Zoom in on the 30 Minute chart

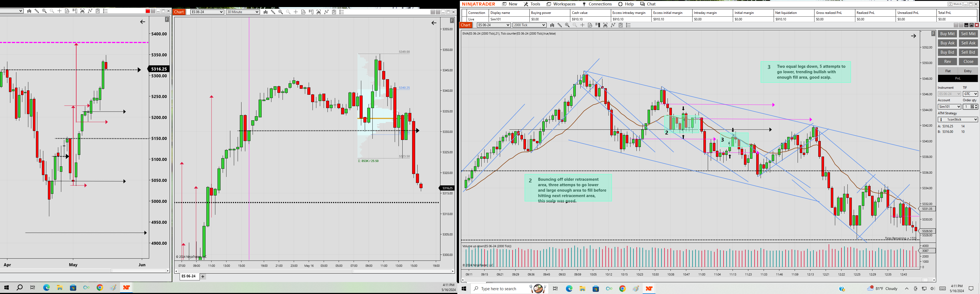click(x=280, y=12)
